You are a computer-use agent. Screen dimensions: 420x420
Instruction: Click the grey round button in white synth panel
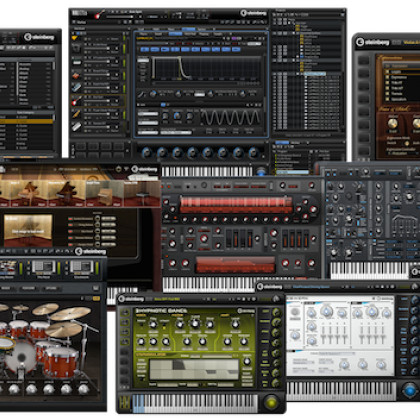pos(295,313)
